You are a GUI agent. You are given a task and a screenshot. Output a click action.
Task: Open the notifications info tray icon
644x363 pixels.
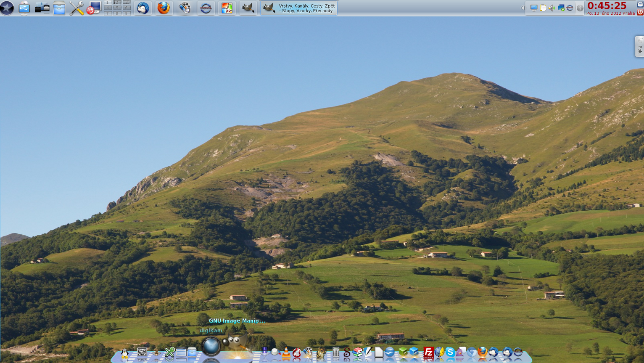pyautogui.click(x=580, y=8)
